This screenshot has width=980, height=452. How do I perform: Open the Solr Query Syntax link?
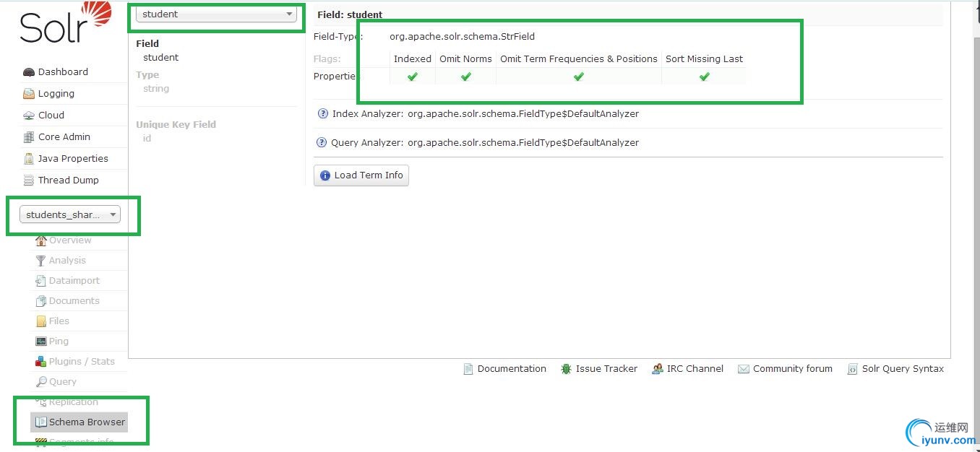903,369
